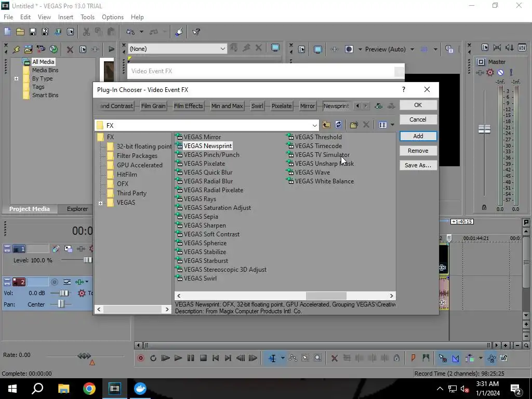Open the Options menu
The width and height of the screenshot is (532, 399).
[x=113, y=17]
